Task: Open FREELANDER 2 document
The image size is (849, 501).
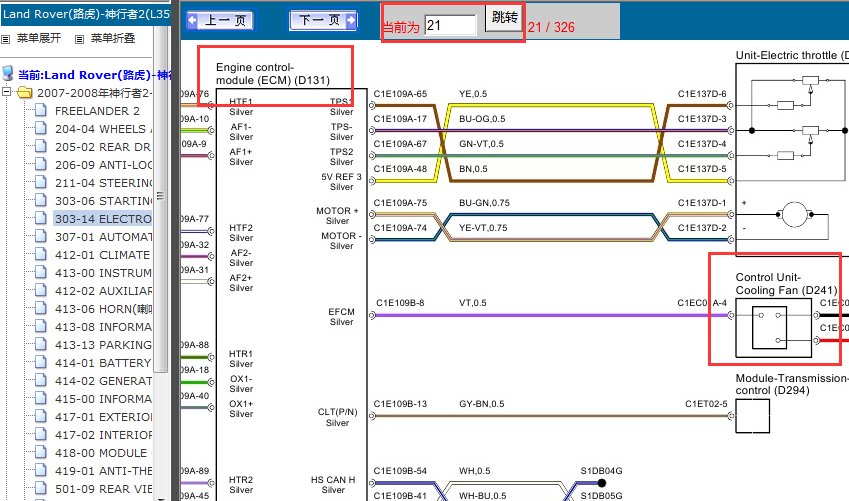Action: click(97, 111)
